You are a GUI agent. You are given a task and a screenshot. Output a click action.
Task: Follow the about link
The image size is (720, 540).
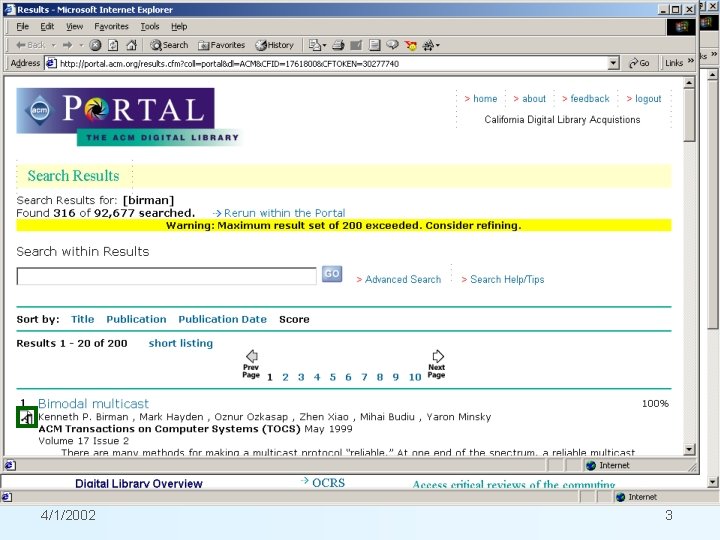pos(534,99)
